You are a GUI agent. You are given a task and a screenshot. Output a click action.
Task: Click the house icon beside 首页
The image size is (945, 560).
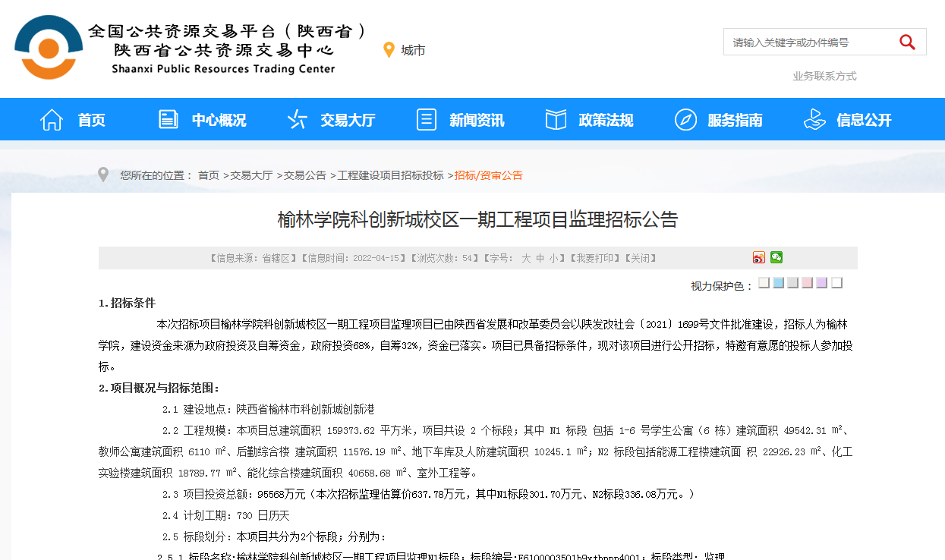[x=52, y=120]
